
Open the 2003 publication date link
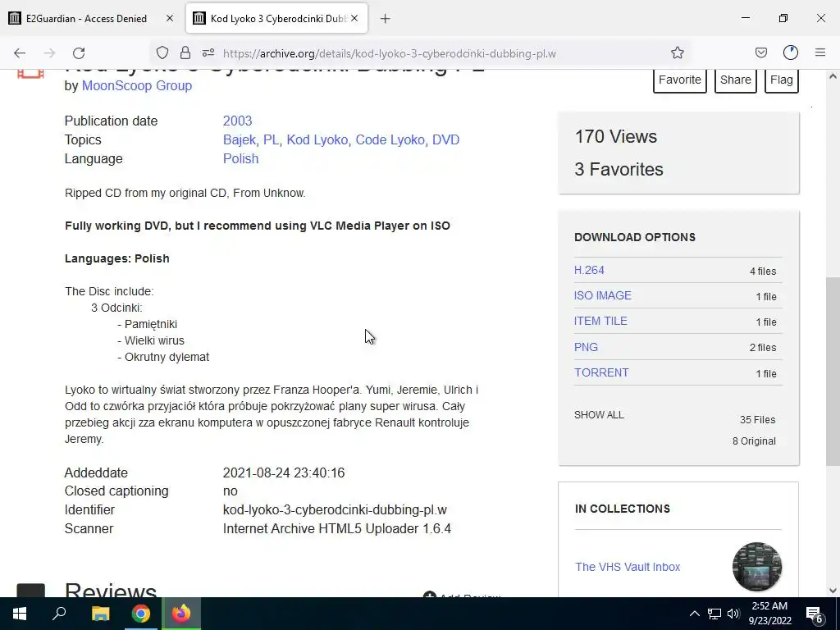(x=237, y=121)
